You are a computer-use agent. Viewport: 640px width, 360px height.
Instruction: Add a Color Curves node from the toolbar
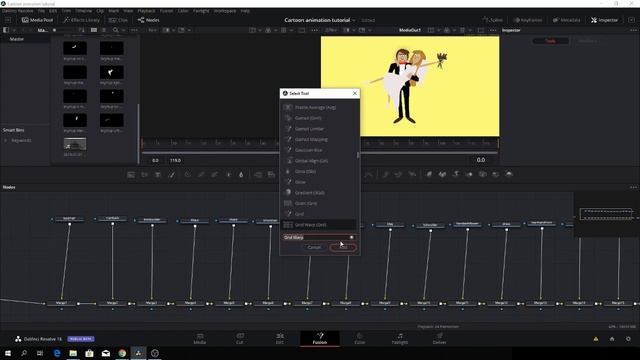click(x=201, y=175)
